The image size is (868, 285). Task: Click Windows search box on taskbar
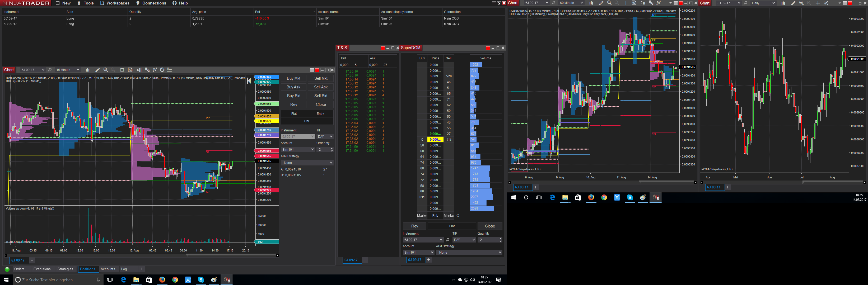click(58, 280)
